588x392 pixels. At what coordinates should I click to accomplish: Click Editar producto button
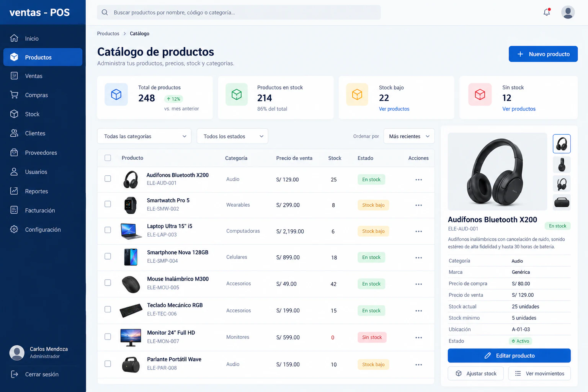point(509,356)
